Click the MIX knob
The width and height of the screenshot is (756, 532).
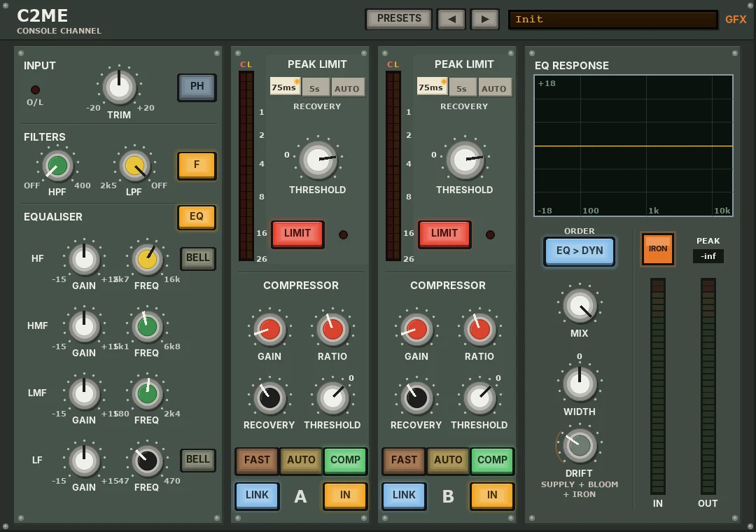click(x=580, y=307)
